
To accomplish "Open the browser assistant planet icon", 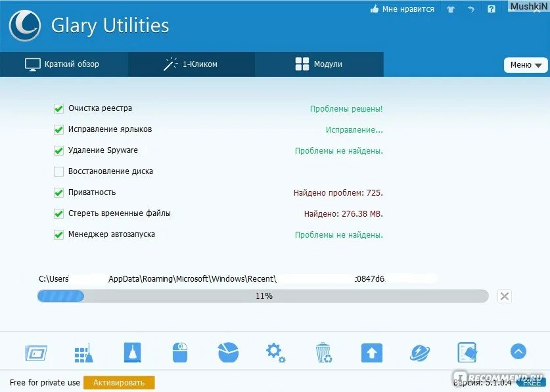I will click(x=420, y=353).
